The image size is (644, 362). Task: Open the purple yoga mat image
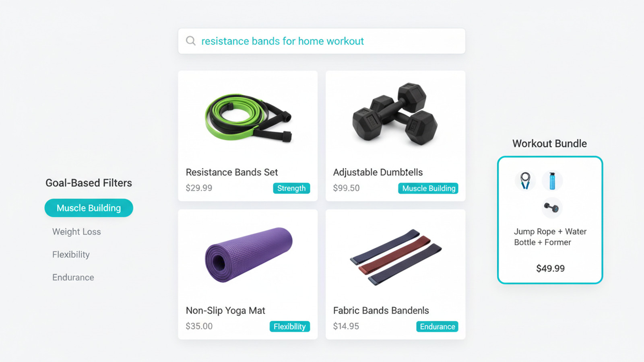(248, 255)
